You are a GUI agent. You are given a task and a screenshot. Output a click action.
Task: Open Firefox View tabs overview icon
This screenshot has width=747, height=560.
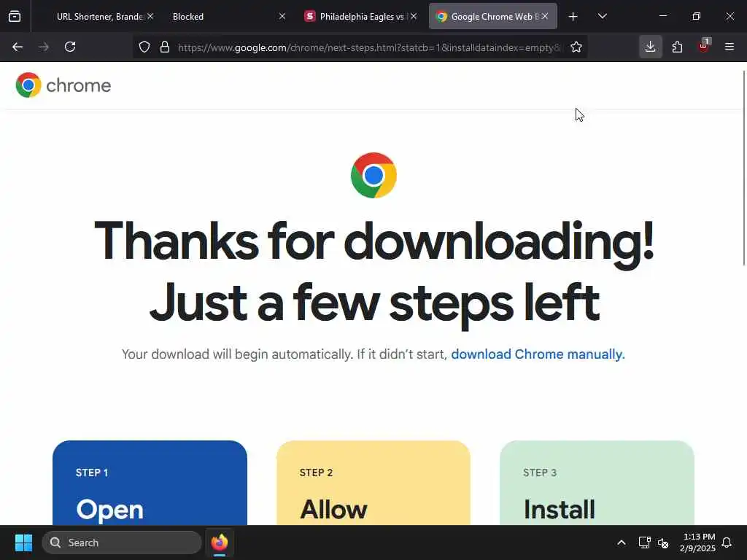15,17
